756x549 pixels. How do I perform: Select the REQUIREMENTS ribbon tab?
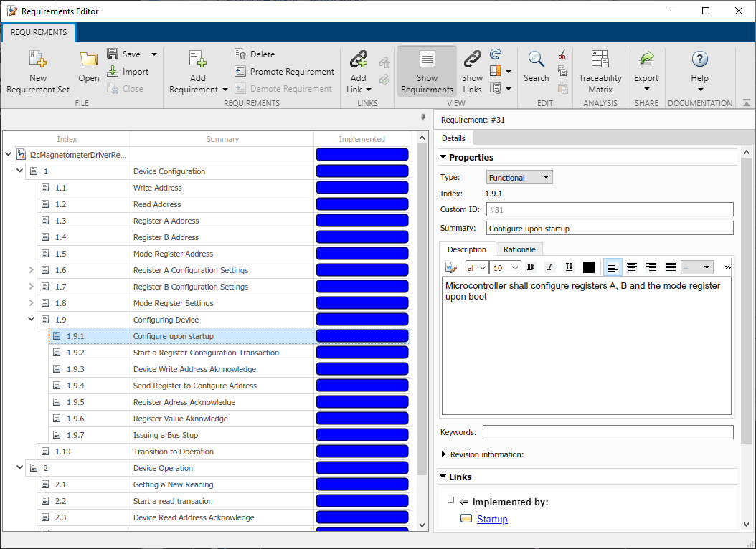click(39, 32)
